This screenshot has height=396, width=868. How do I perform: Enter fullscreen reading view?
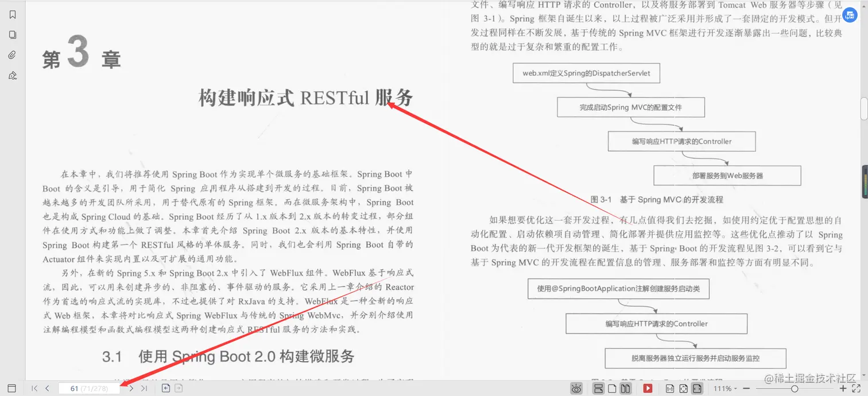point(857,389)
